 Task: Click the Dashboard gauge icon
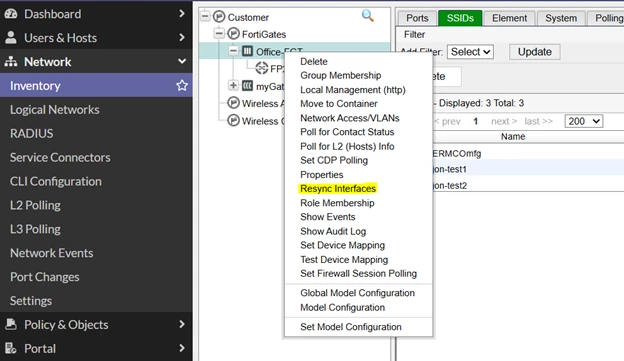(11, 14)
